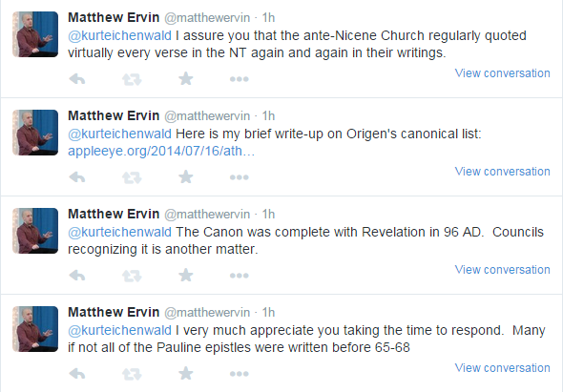Star the Canon Revelation 96 AD tweet

(186, 276)
